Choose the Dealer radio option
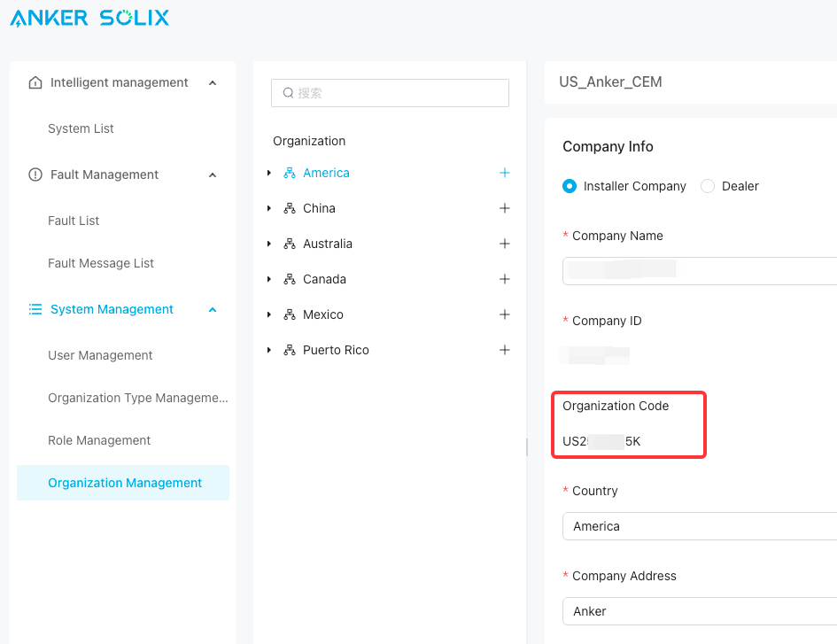 708,186
